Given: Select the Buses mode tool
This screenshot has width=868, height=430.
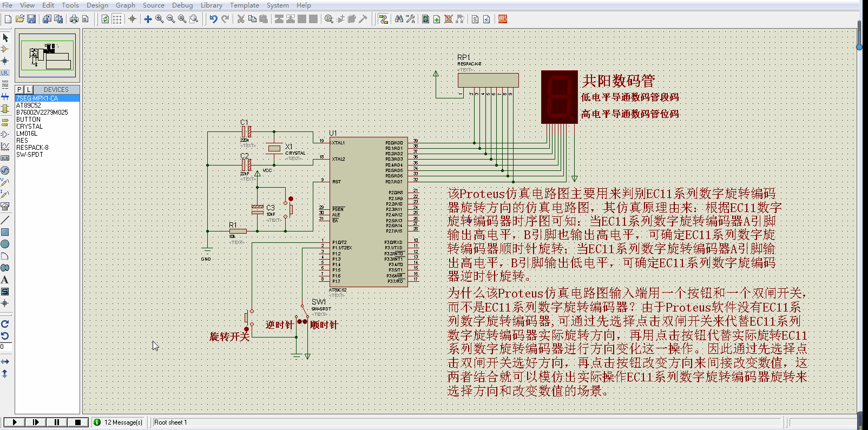Looking at the screenshot, I should click(x=5, y=97).
